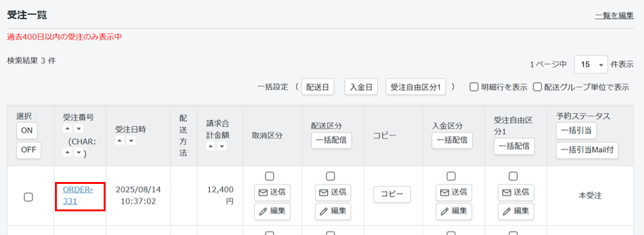Sort CHAR descending with the down arrow
This screenshot has height=235, width=644.
point(79,153)
